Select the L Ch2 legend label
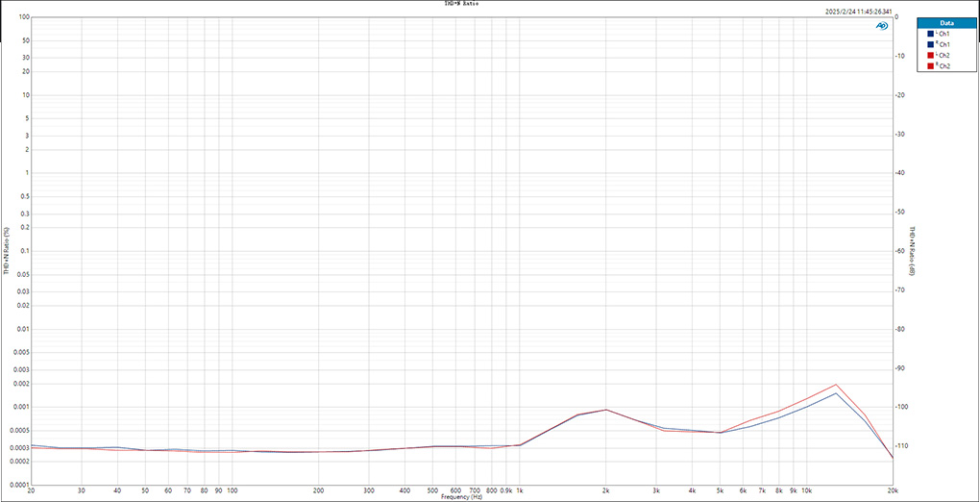This screenshot has height=502, width=980. pyautogui.click(x=943, y=56)
